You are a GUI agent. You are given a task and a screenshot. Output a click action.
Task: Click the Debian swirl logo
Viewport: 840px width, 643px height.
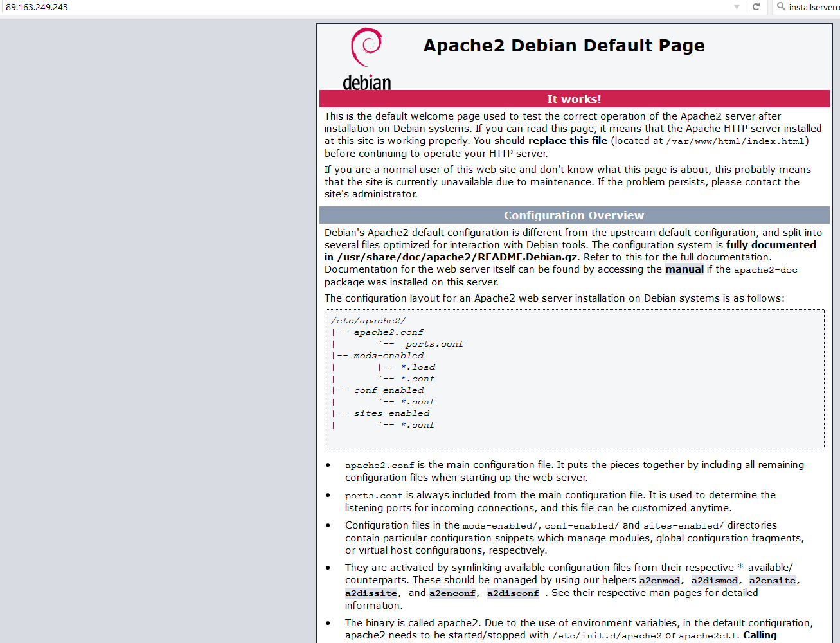coord(366,47)
